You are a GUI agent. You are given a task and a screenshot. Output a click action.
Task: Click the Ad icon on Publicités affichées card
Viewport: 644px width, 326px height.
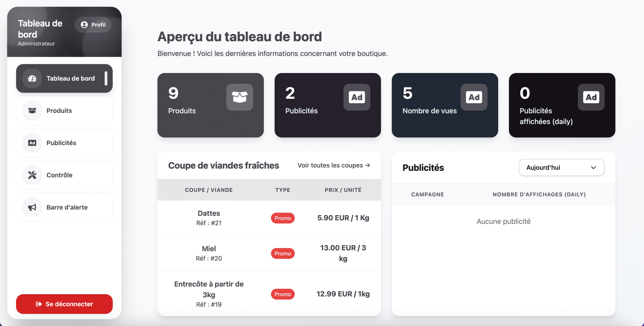coord(591,97)
